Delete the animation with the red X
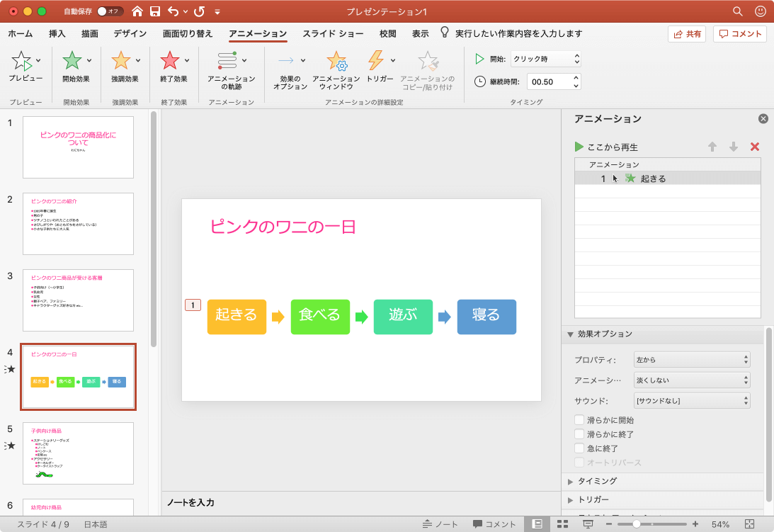 point(755,147)
